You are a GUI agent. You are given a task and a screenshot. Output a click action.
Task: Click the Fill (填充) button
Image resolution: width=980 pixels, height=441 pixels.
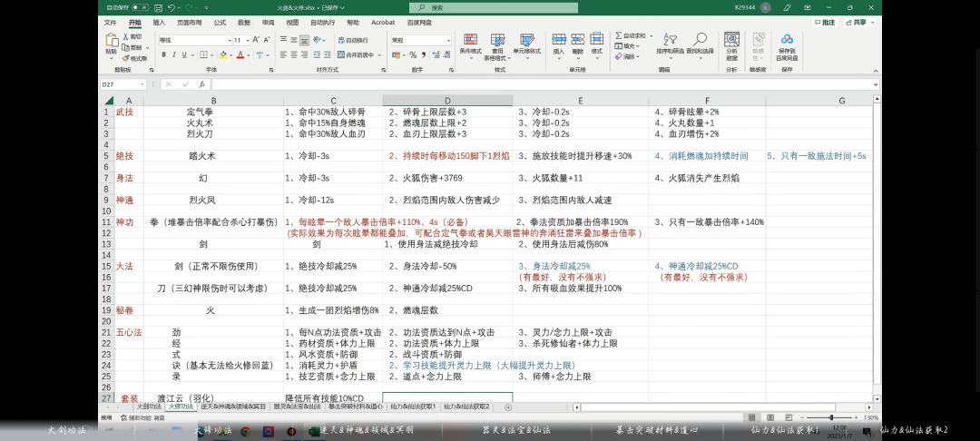[625, 46]
